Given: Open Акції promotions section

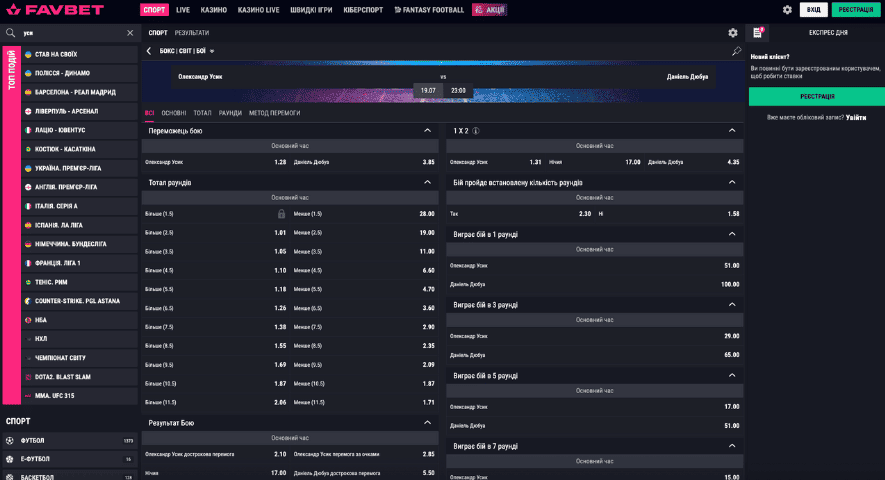Looking at the screenshot, I should [x=489, y=10].
